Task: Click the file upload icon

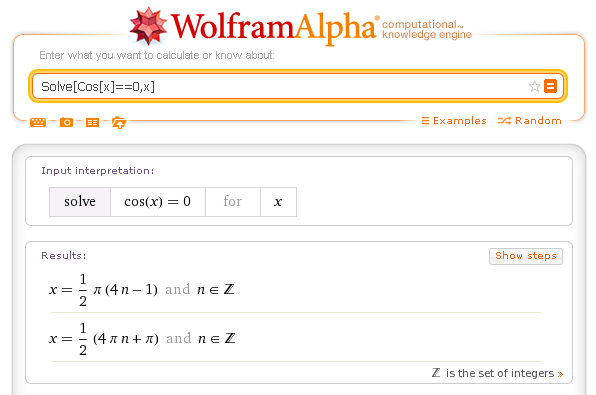Action: [x=119, y=122]
